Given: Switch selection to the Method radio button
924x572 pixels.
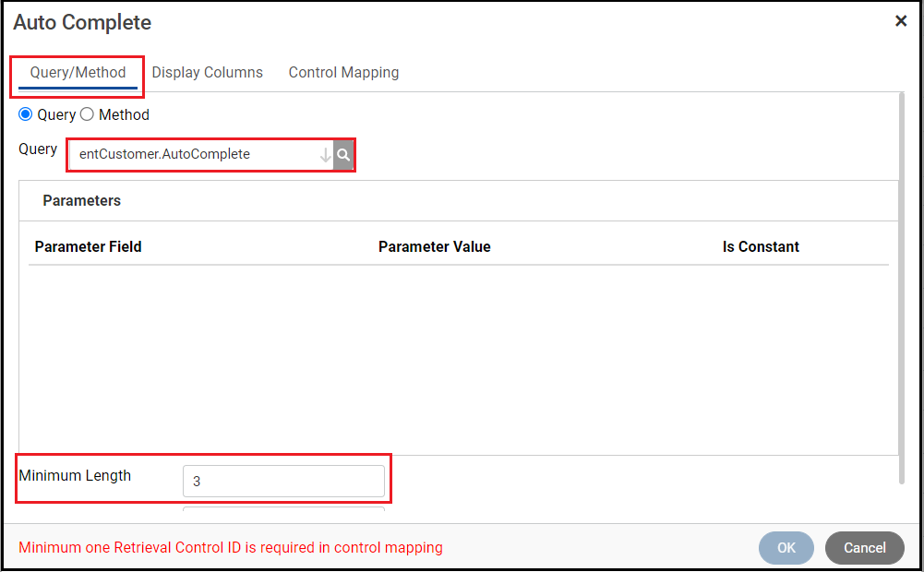Looking at the screenshot, I should 87,114.
